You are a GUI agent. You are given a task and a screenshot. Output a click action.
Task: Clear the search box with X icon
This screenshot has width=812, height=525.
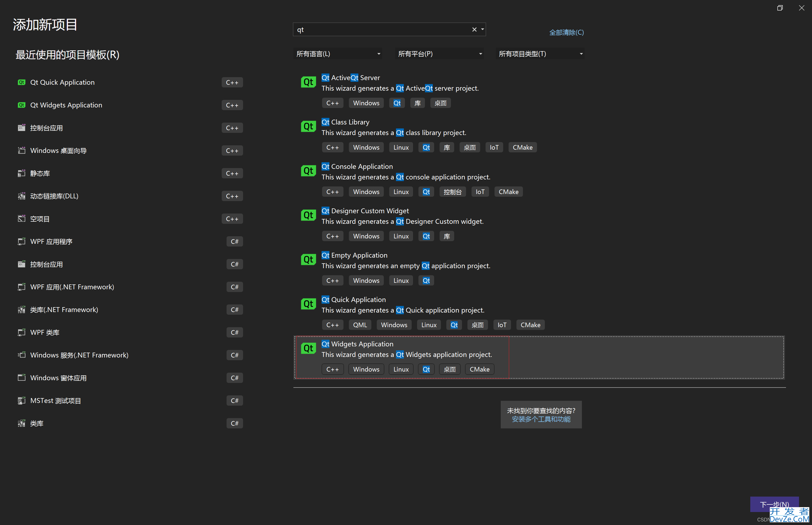[x=474, y=30]
